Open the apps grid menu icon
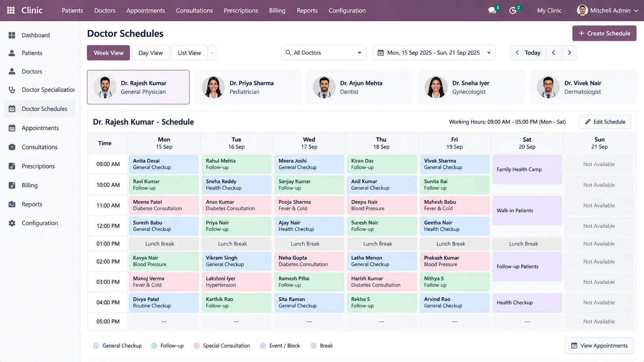The height and width of the screenshot is (362, 644). 11,10
